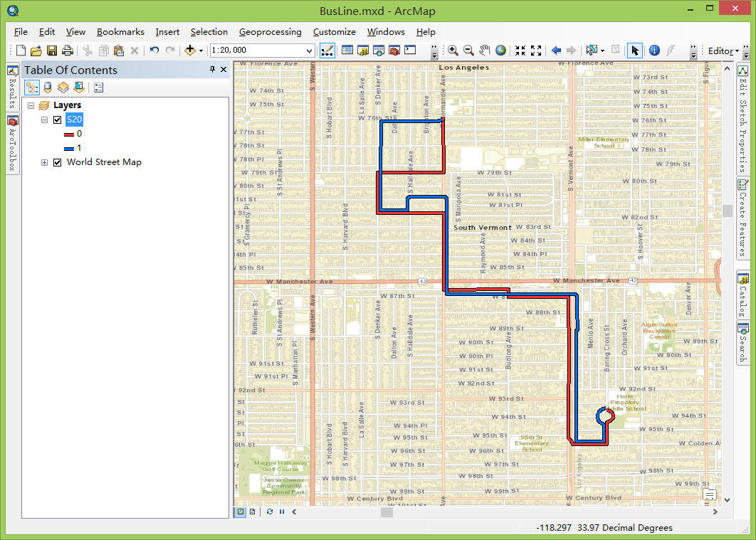Screen dimensions: 756x540
Task: Open the Editor Toolbar icon
Action: [327, 50]
